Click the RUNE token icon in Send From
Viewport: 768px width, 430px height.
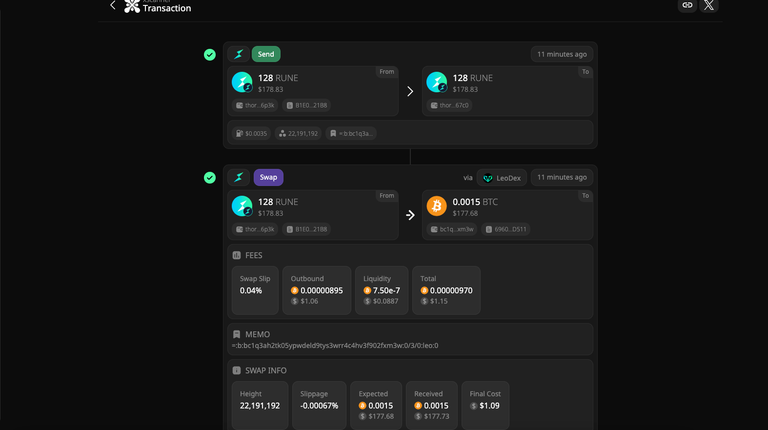coord(242,82)
